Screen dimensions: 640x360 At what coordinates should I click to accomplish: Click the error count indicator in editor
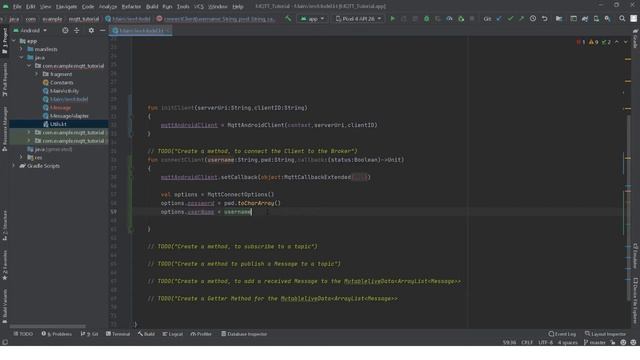(x=581, y=42)
